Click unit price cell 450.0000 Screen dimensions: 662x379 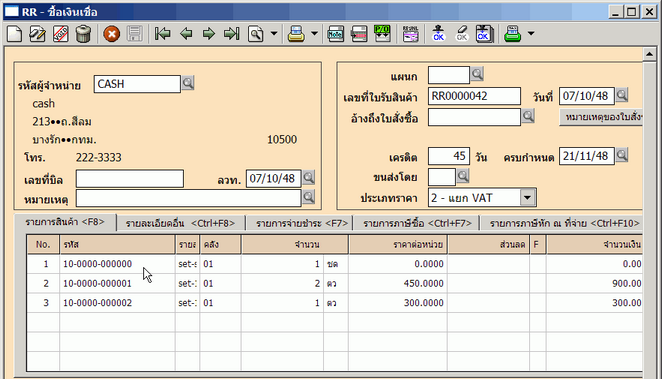coord(398,283)
